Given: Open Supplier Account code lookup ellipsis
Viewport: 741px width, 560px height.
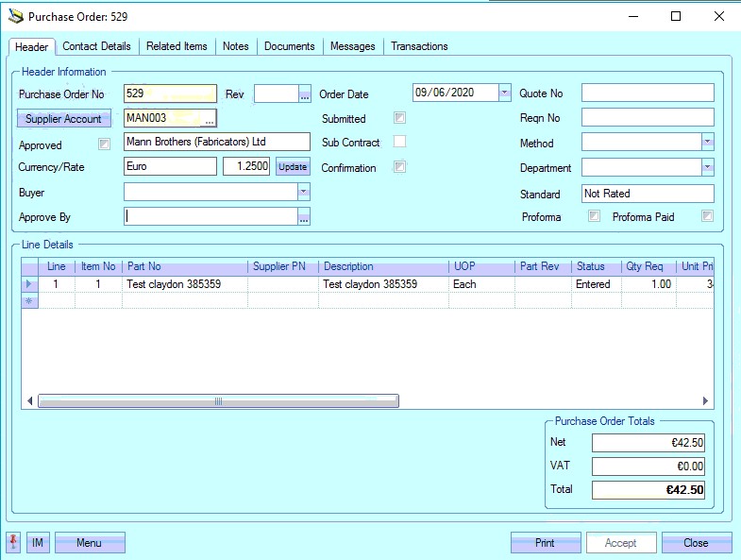Looking at the screenshot, I should point(210,119).
